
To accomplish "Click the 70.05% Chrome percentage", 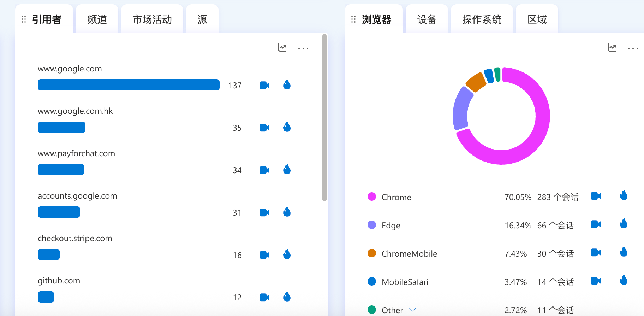I will click(518, 197).
